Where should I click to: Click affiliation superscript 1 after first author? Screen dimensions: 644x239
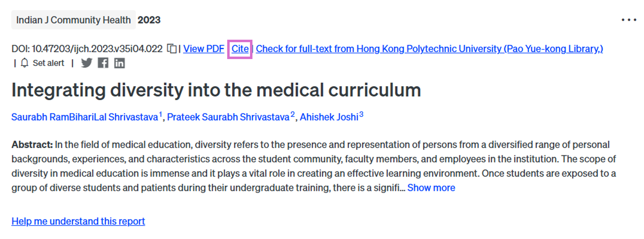pos(161,114)
